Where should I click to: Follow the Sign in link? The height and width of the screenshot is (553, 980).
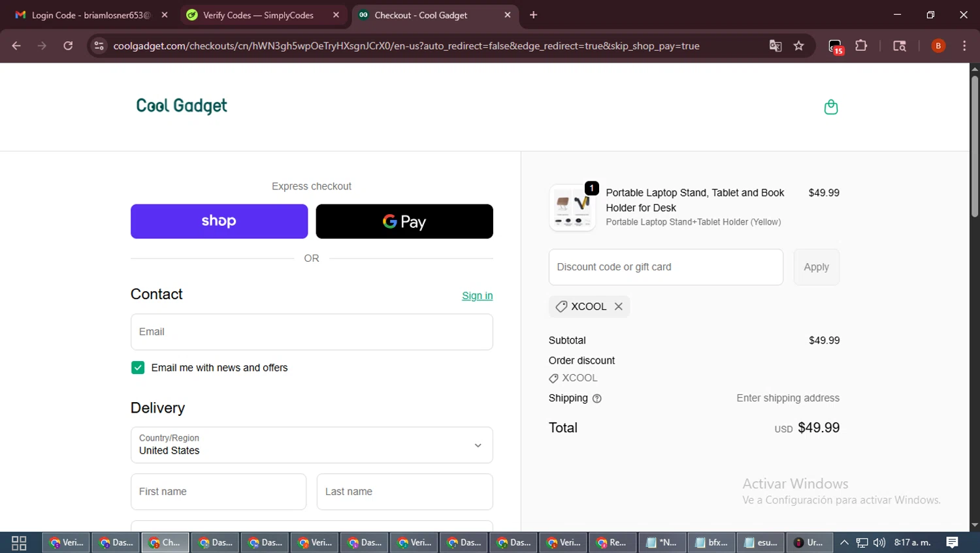click(x=477, y=296)
